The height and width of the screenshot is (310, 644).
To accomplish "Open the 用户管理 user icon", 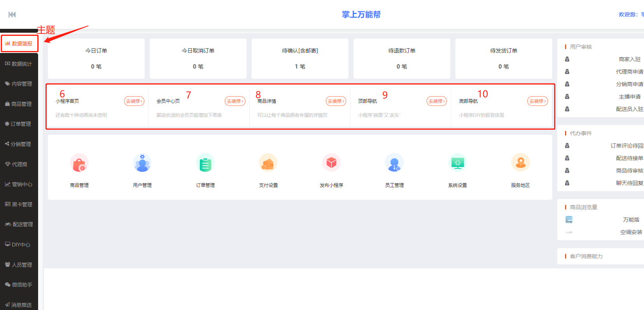I will 142,163.
